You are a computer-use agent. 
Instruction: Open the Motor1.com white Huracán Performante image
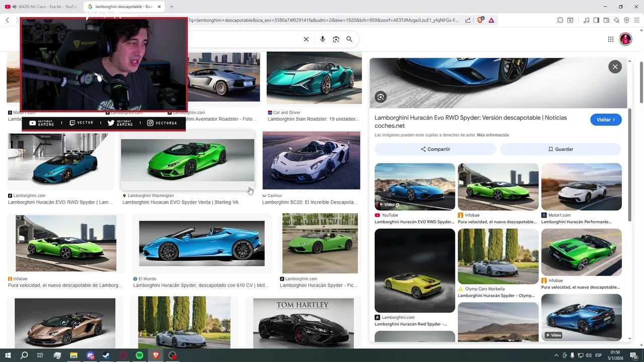coord(581,187)
